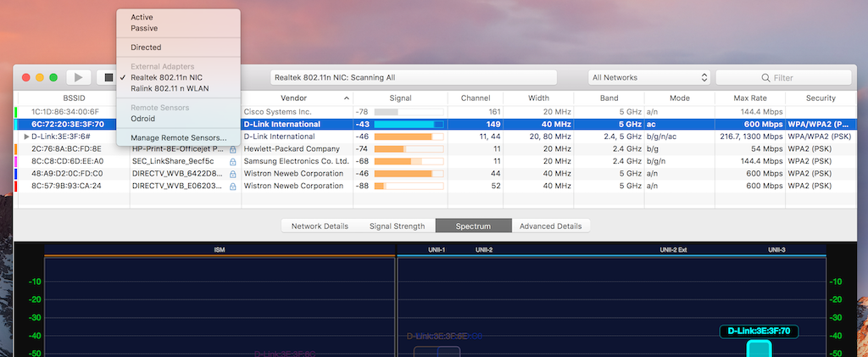Sort by Max Rate column header
Image resolution: width=868 pixels, height=357 pixels.
click(x=750, y=98)
